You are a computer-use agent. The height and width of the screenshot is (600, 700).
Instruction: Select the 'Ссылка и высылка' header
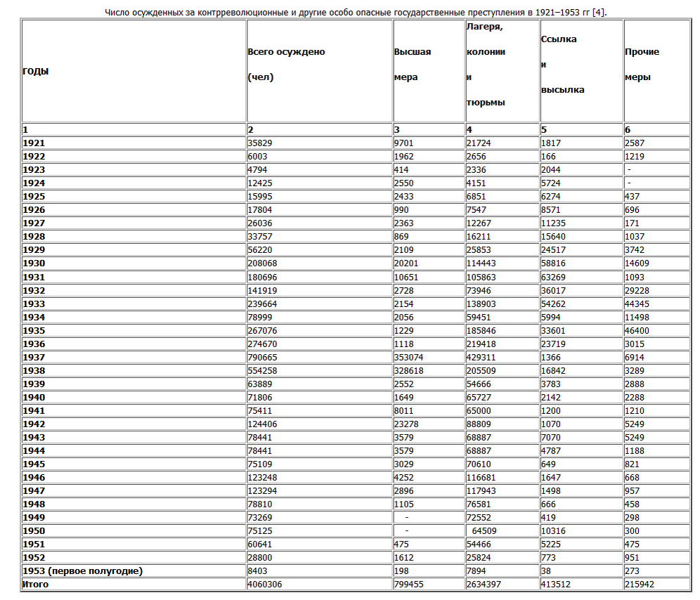point(582,71)
